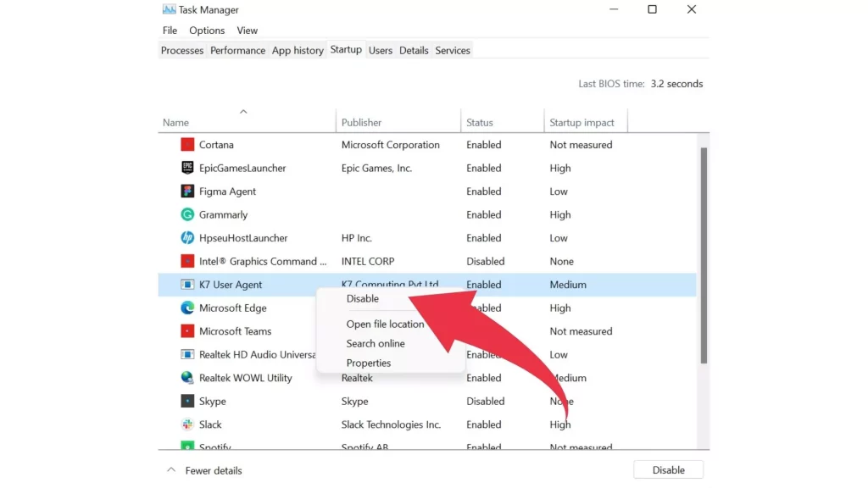Click the Microsoft Edge icon
Image resolution: width=868 pixels, height=488 pixels.
click(x=187, y=308)
